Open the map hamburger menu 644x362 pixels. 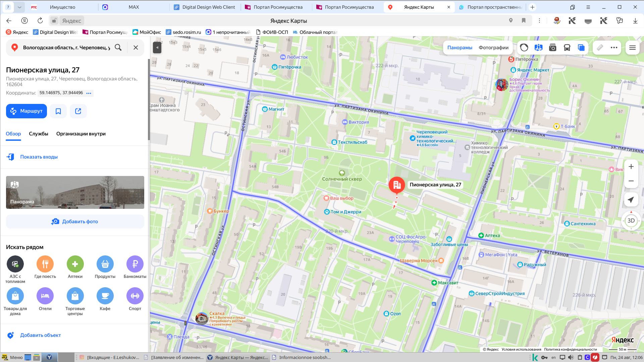point(633,48)
